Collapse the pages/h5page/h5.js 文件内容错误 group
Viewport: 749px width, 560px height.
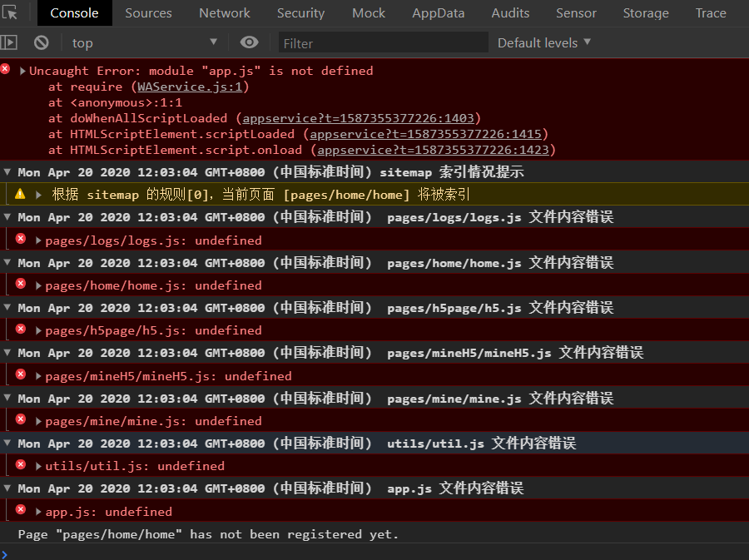(x=7, y=307)
